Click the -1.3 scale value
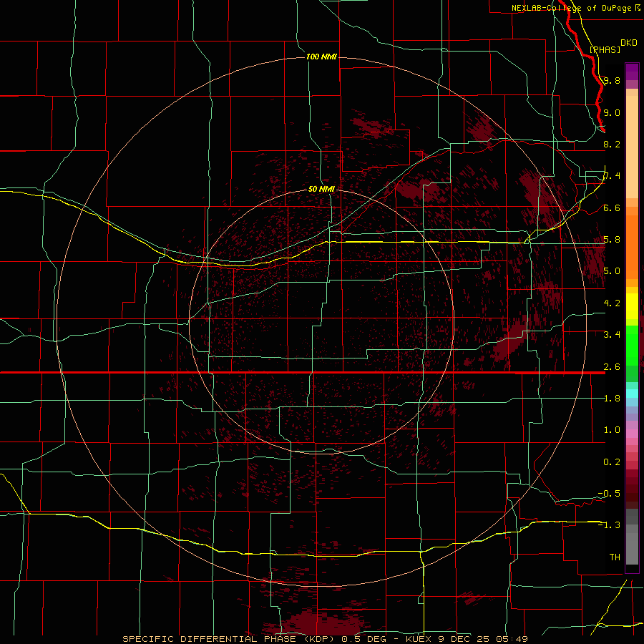644x644 pixels. pyautogui.click(x=609, y=525)
